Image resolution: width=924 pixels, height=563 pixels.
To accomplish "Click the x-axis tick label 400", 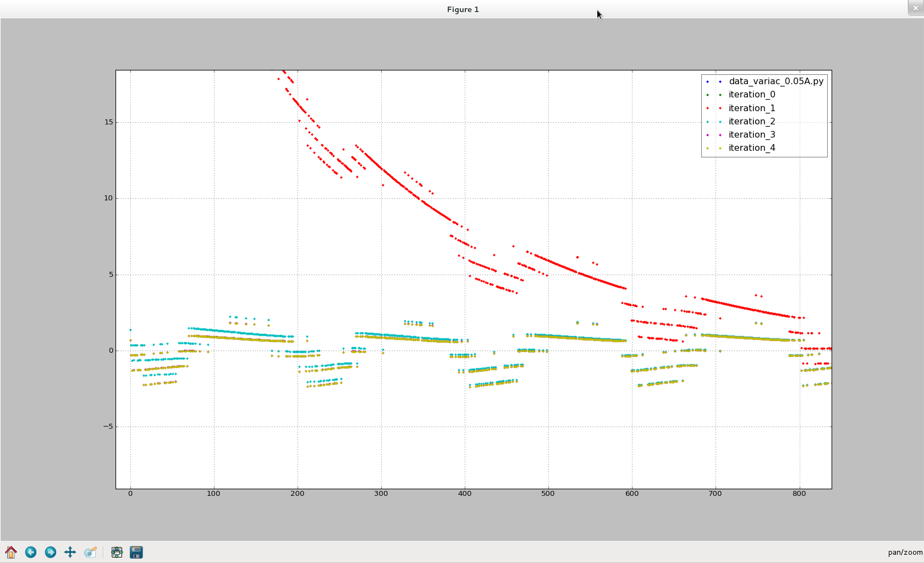I will [x=465, y=494].
